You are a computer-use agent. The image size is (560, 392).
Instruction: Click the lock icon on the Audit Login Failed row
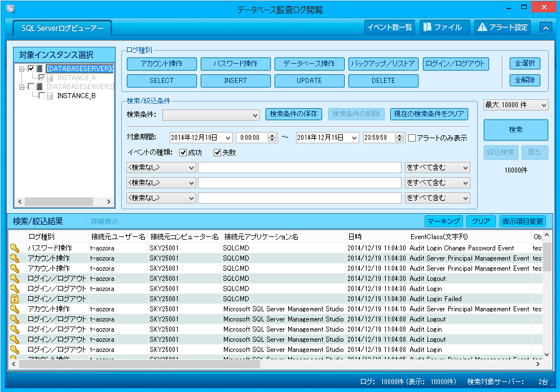tap(14, 299)
